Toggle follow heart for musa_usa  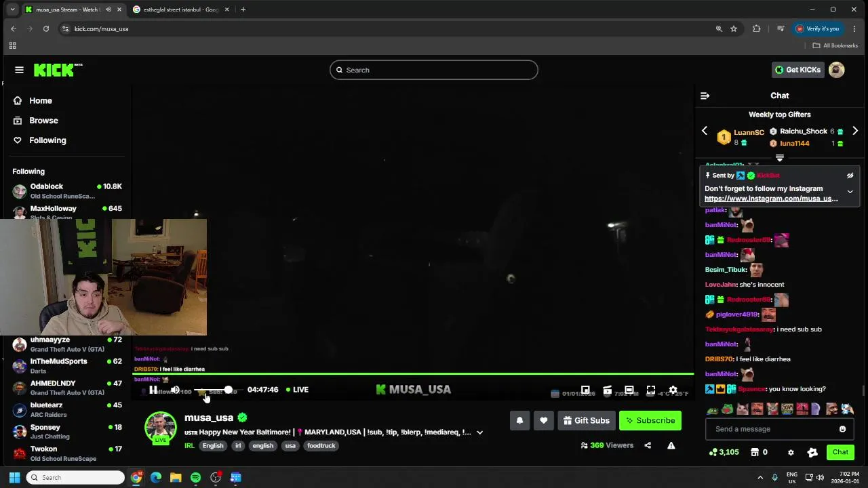tap(544, 420)
